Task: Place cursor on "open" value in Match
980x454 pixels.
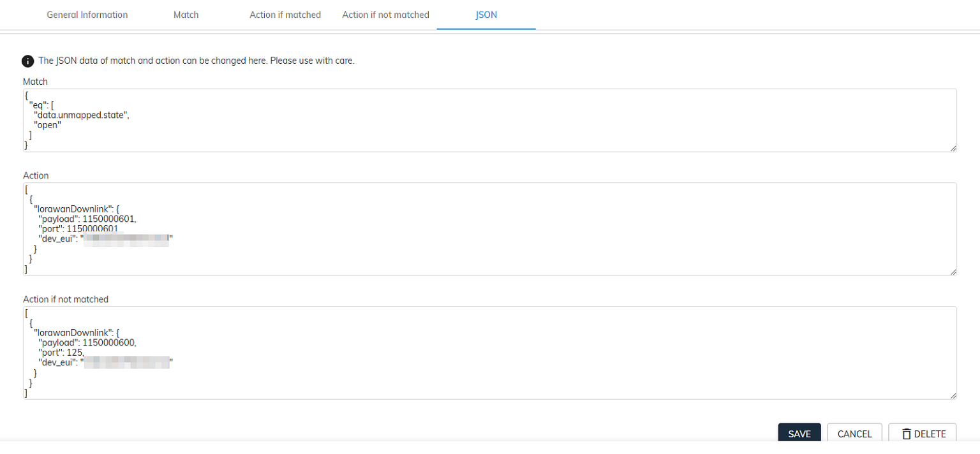Action: tap(48, 125)
